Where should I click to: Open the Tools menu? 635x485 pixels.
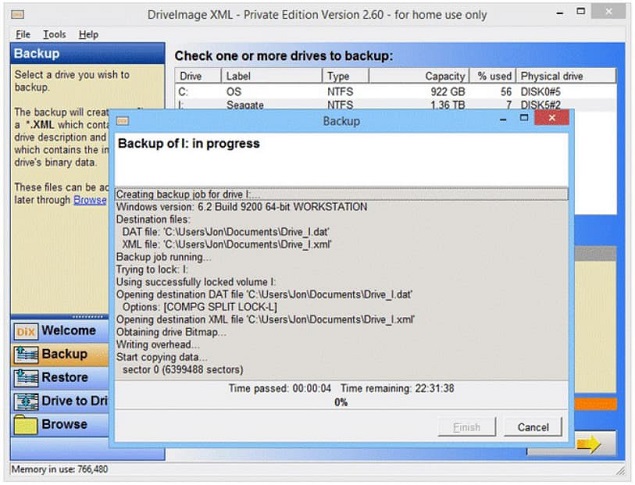pos(54,34)
